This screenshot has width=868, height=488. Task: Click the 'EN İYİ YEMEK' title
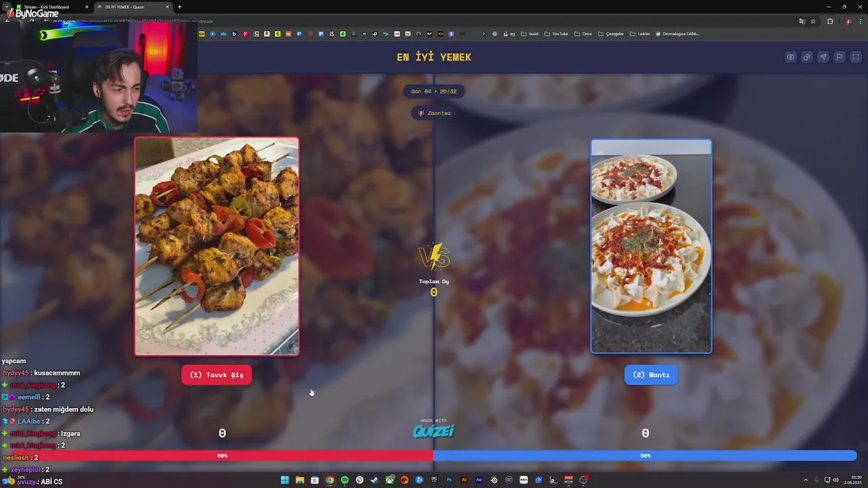point(434,57)
